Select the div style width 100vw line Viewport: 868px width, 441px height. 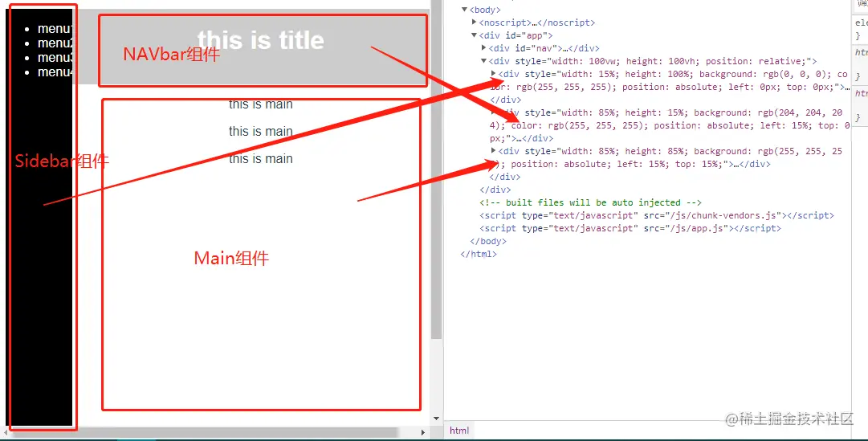[x=653, y=61]
